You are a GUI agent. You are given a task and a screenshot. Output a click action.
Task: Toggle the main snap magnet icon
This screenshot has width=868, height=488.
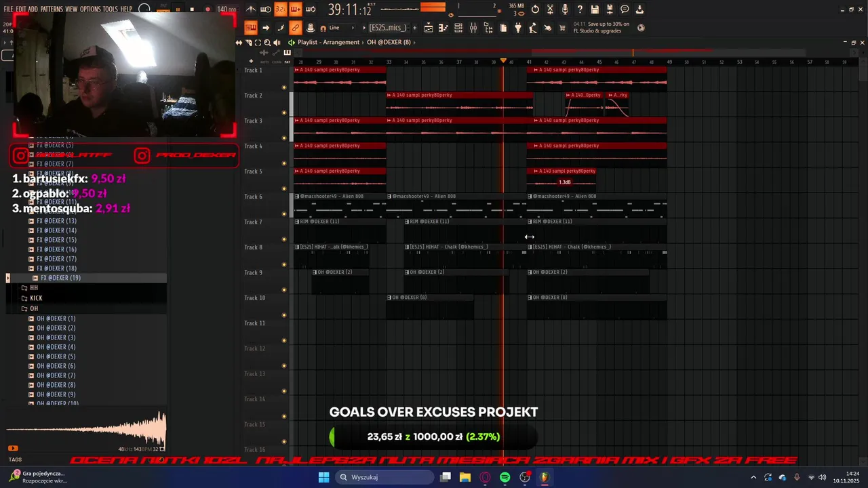tap(323, 28)
